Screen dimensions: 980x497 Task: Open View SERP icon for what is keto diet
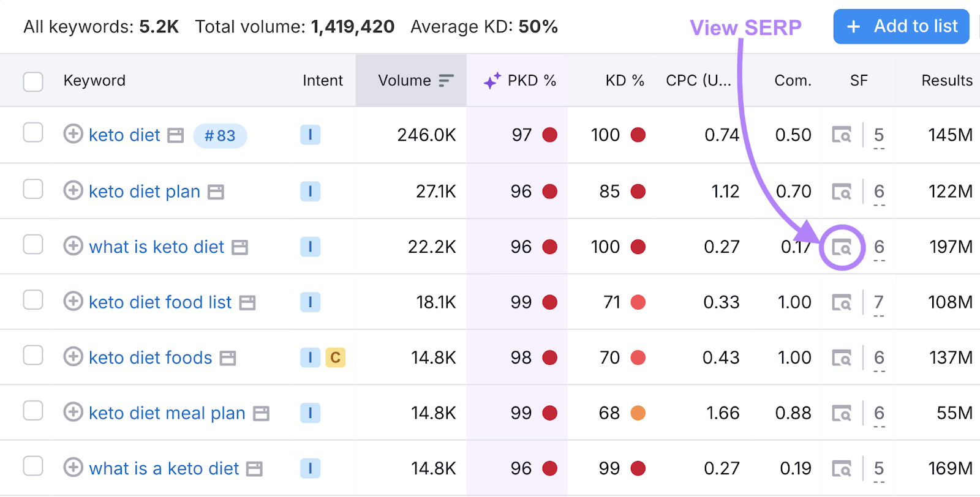point(842,247)
